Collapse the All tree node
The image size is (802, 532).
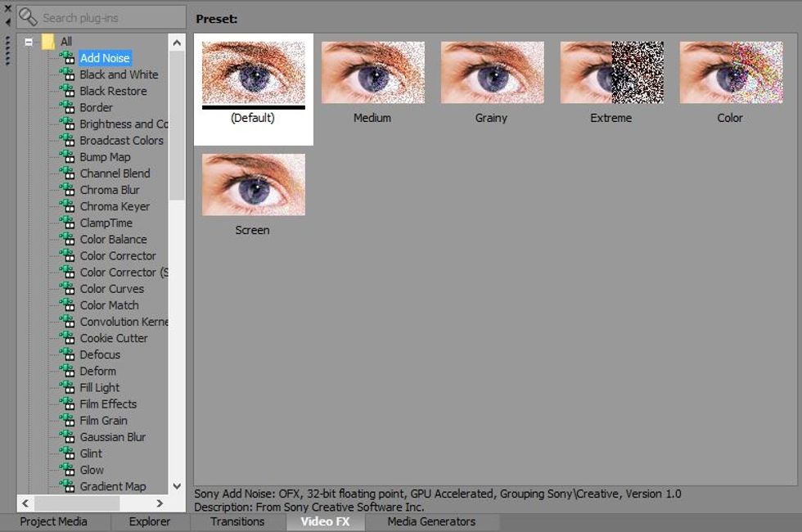tap(28, 41)
